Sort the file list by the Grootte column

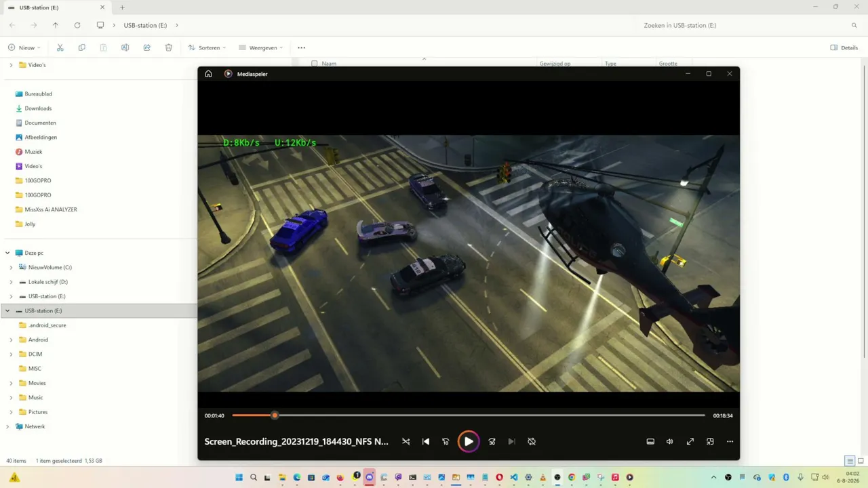pos(668,64)
